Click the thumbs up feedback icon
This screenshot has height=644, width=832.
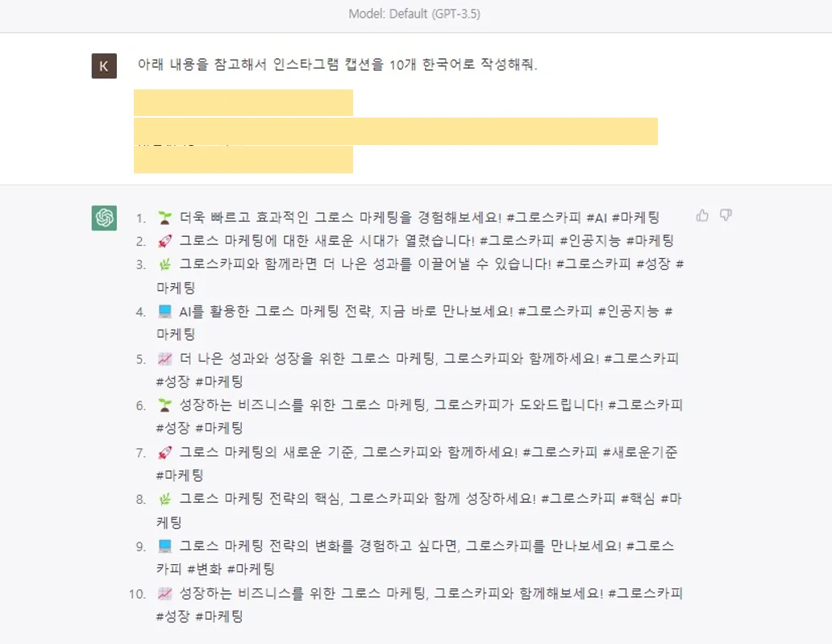click(x=701, y=215)
